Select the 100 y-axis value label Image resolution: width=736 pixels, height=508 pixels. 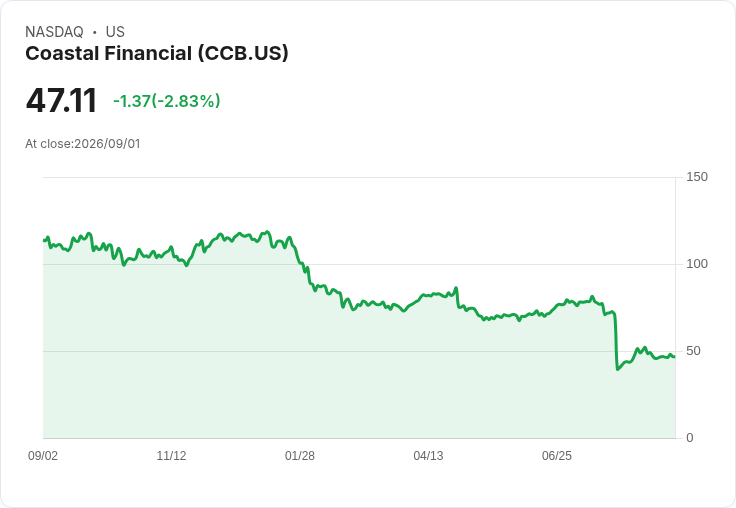point(697,264)
